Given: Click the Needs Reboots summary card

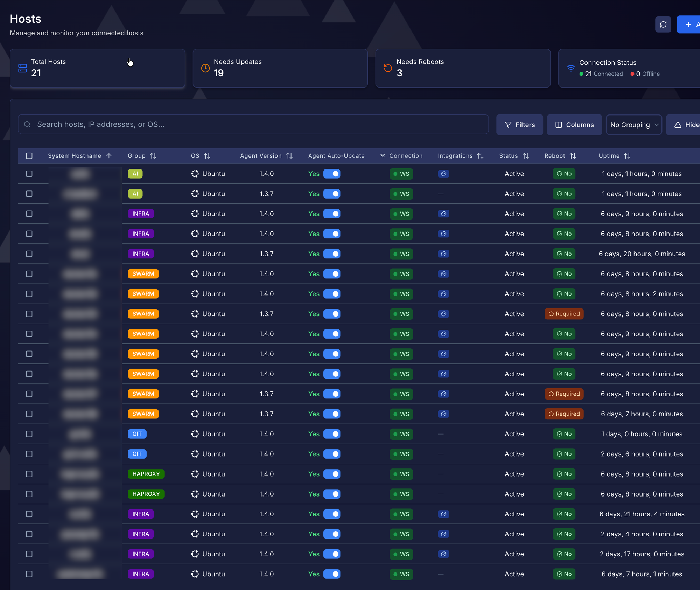Looking at the screenshot, I should tap(463, 68).
